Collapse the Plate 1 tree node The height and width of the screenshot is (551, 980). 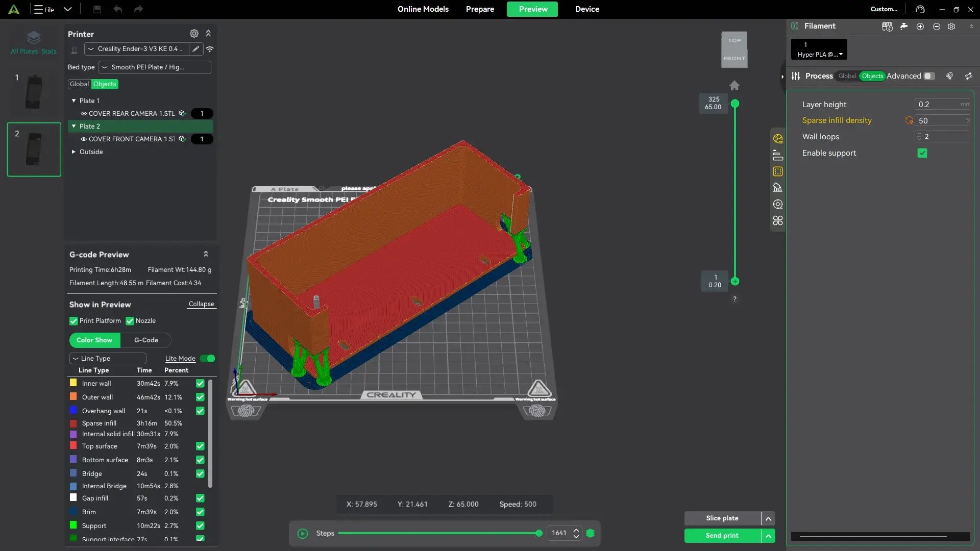click(74, 101)
